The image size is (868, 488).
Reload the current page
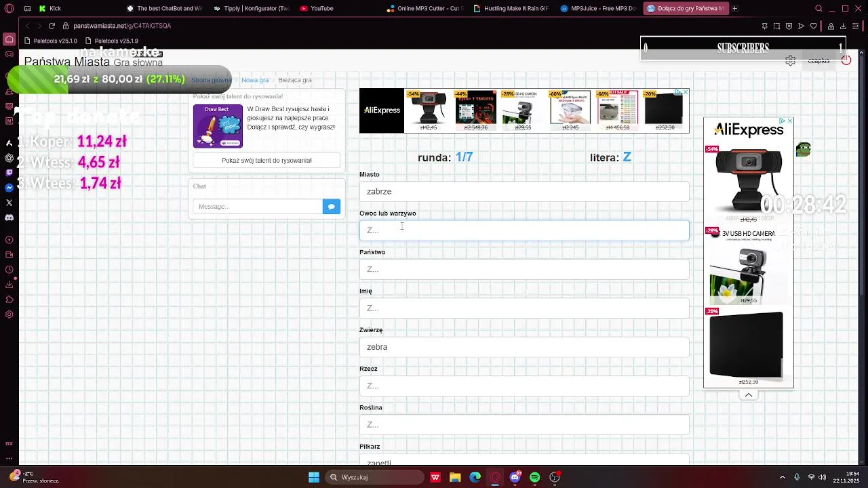coord(52,26)
